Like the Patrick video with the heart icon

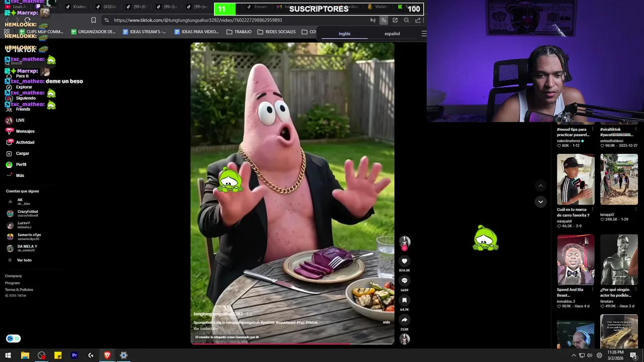pyautogui.click(x=404, y=261)
